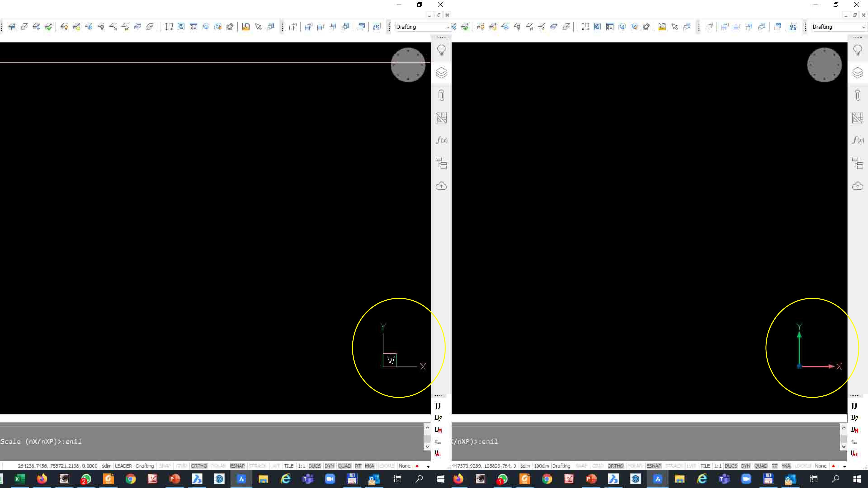Launch Excel from the Windows taskbar
Image resolution: width=868 pixels, height=488 pixels.
point(19,479)
